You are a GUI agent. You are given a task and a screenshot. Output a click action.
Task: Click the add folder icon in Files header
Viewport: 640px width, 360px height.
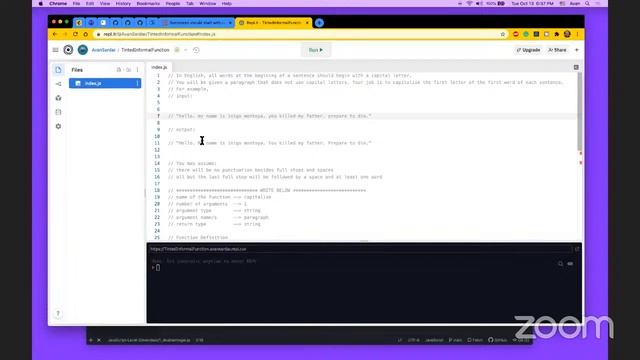(129, 70)
